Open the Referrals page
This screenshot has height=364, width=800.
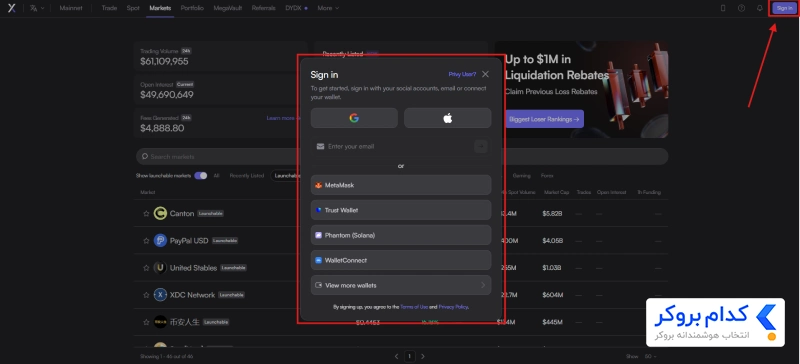tap(263, 8)
